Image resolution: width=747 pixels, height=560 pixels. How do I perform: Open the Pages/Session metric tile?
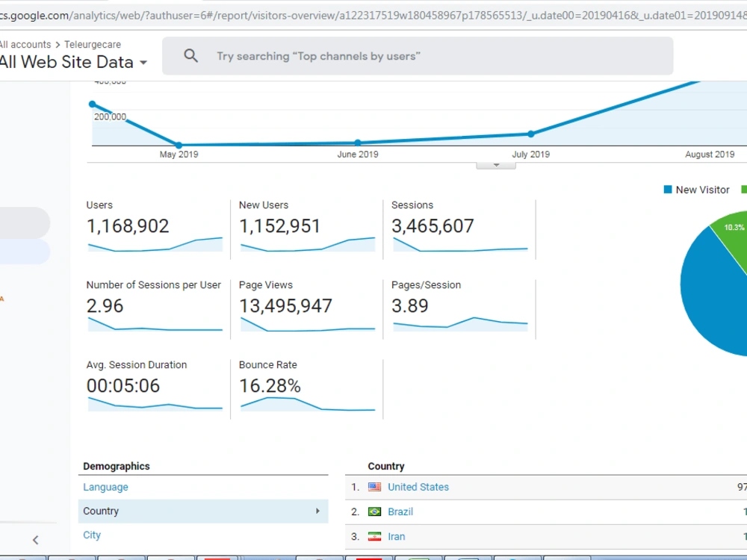coord(459,308)
